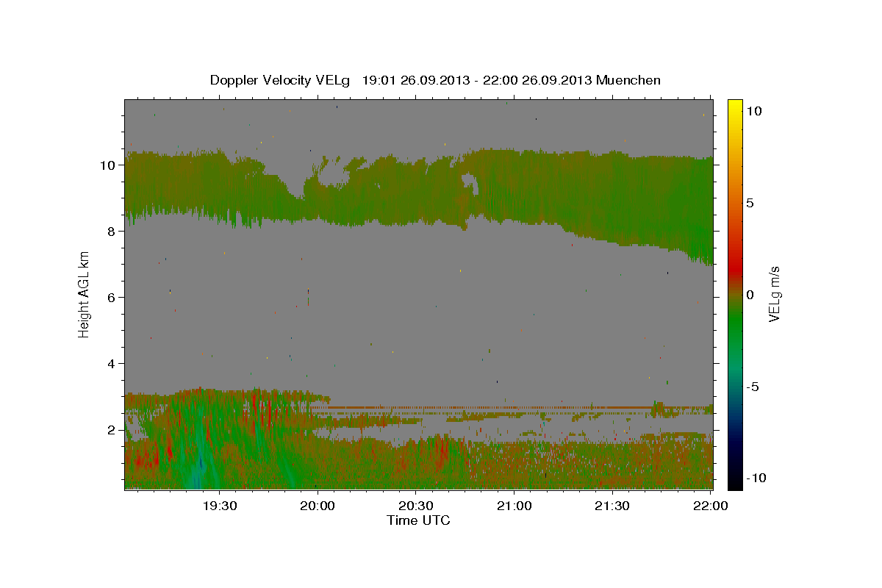Click the height tick label 2

(112, 430)
